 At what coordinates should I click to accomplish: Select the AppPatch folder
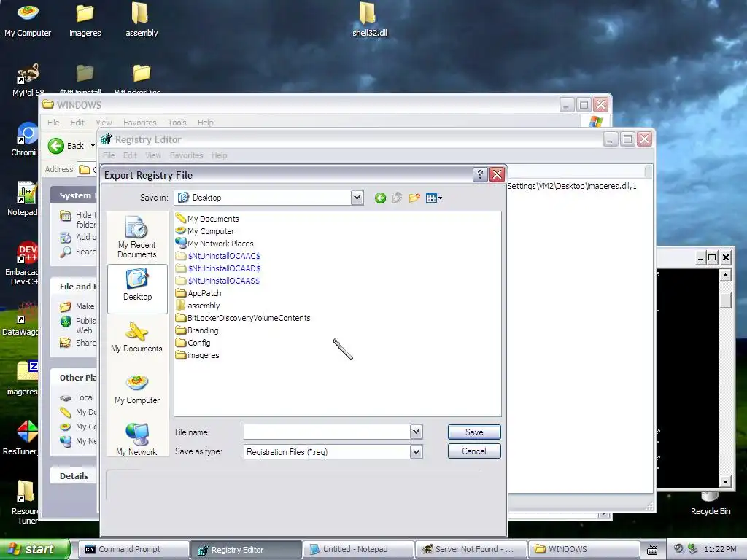coord(198,293)
